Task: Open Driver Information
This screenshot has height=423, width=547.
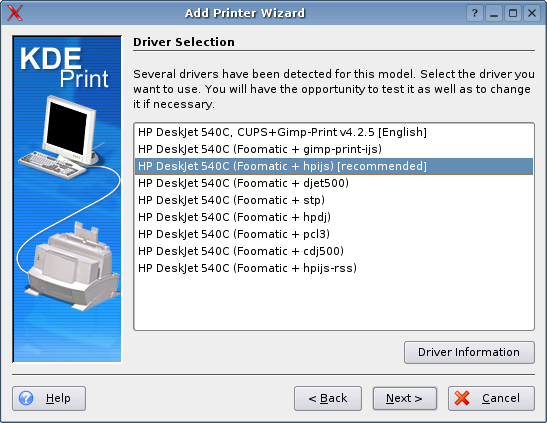Action: (x=469, y=352)
